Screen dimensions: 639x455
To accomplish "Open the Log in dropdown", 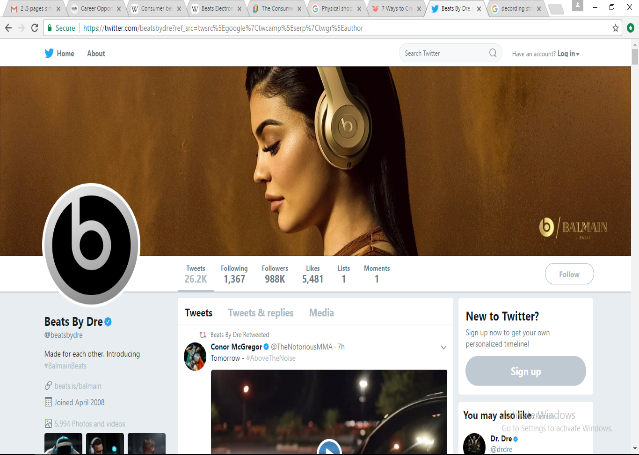I will [x=568, y=53].
